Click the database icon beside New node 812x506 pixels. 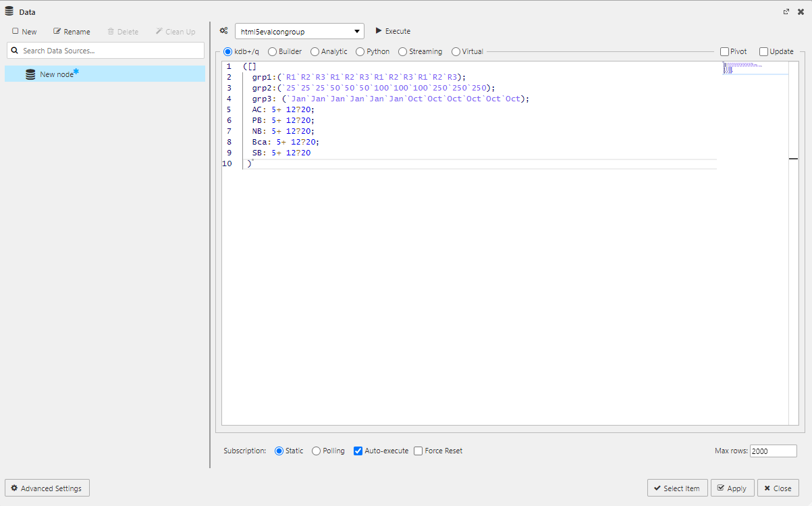pos(30,74)
